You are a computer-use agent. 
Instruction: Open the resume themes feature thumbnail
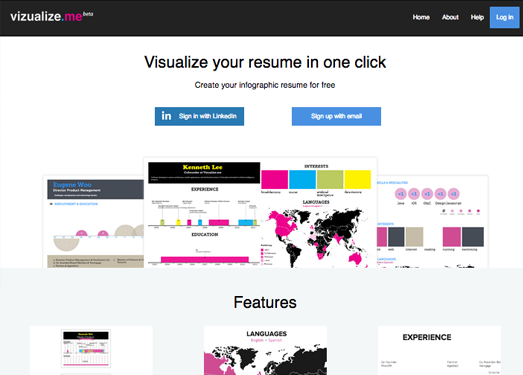[x=86, y=348]
